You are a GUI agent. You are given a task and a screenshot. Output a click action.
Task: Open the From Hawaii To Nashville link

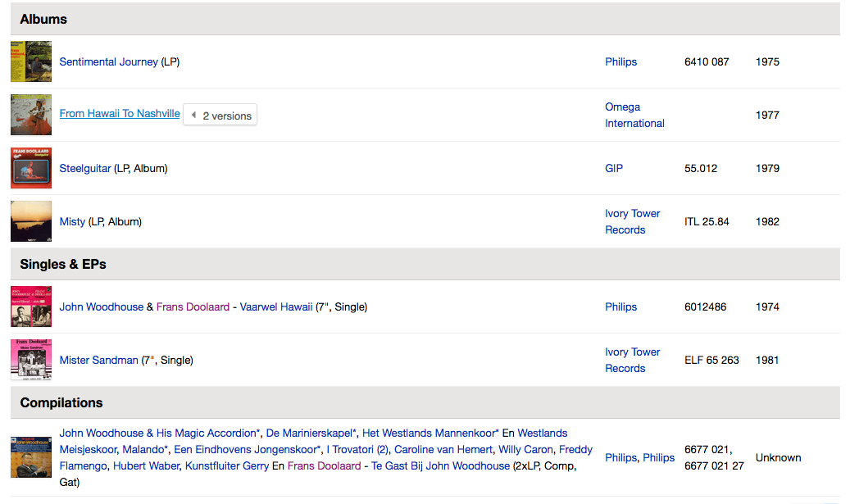(119, 114)
